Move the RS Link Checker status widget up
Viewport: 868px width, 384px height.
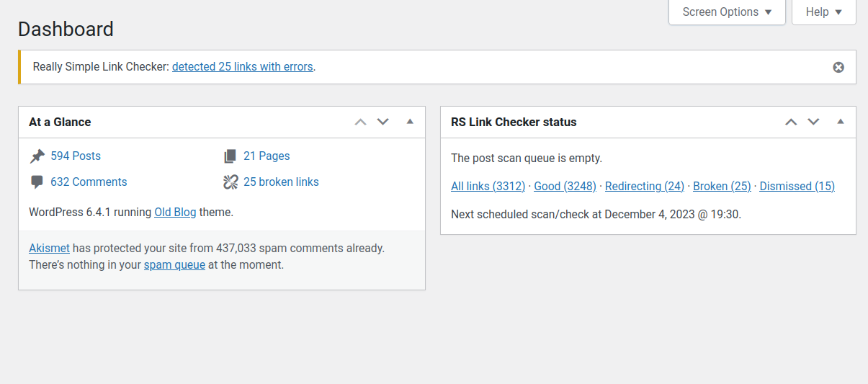point(791,122)
